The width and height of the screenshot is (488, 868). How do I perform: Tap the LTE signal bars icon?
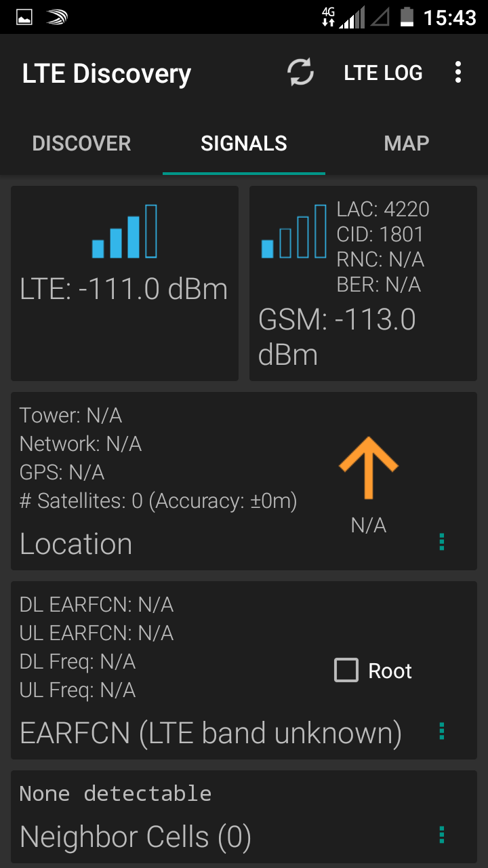coord(125,232)
